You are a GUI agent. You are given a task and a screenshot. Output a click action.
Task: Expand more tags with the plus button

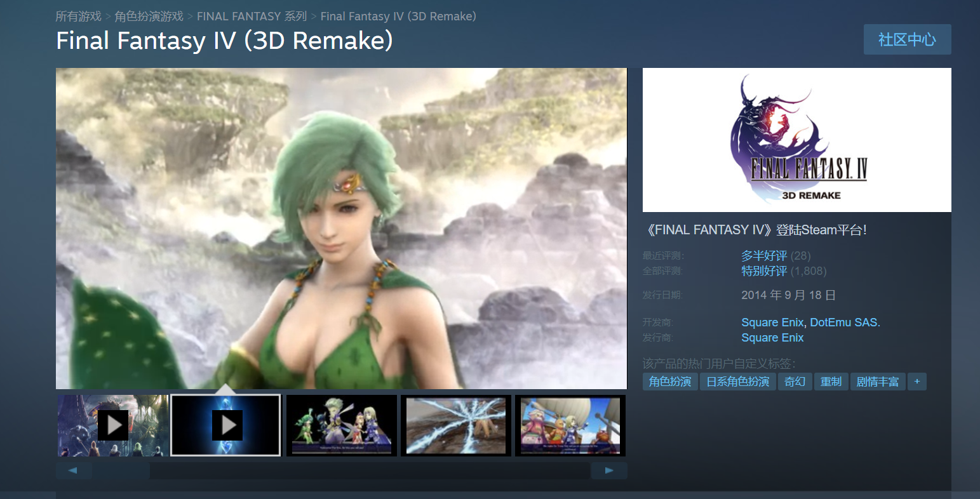pos(916,382)
